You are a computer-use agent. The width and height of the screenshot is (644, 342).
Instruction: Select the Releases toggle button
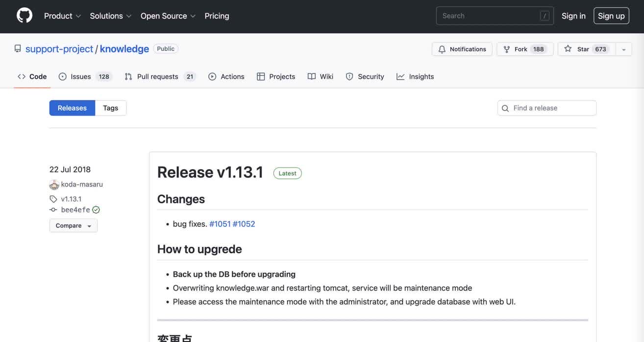72,108
